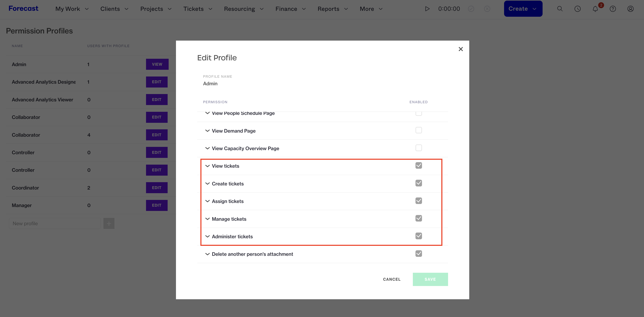The image size is (644, 317).
Task: Toggle the Assign tickets checkbox
Action: click(419, 201)
